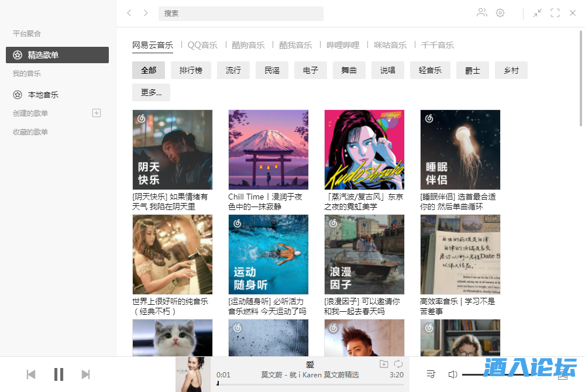This screenshot has width=585, height=392.
Task: Open the 精选歌单 sidebar item
Action: (x=57, y=55)
